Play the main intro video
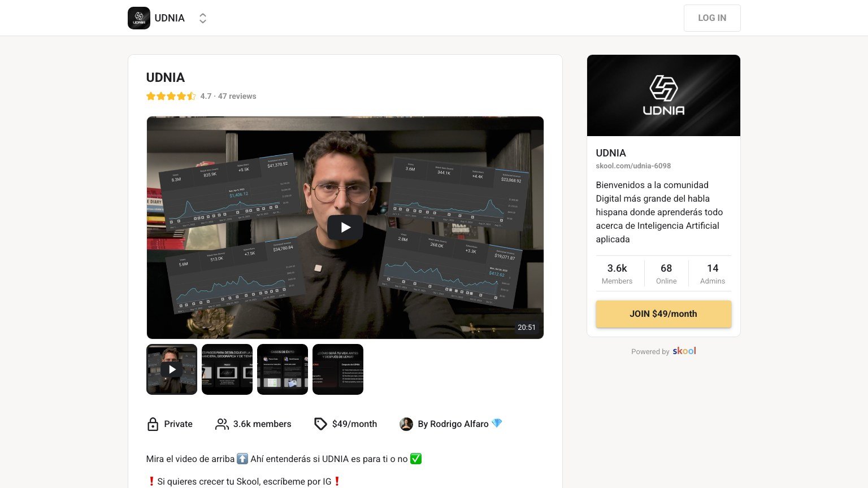 click(345, 228)
